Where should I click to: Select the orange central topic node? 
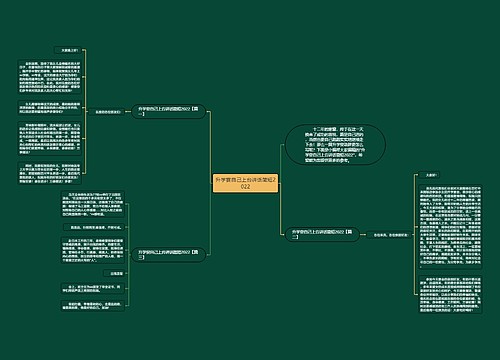245,183
